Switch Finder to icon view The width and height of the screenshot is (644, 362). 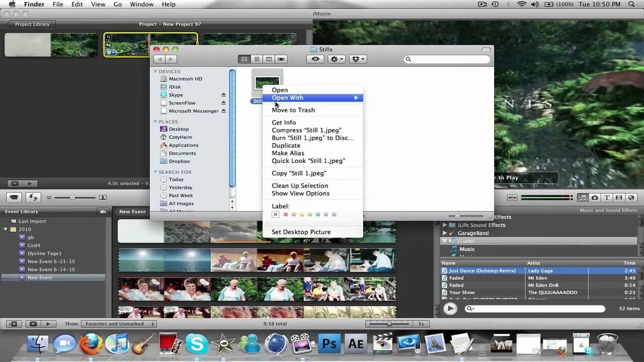click(x=244, y=59)
